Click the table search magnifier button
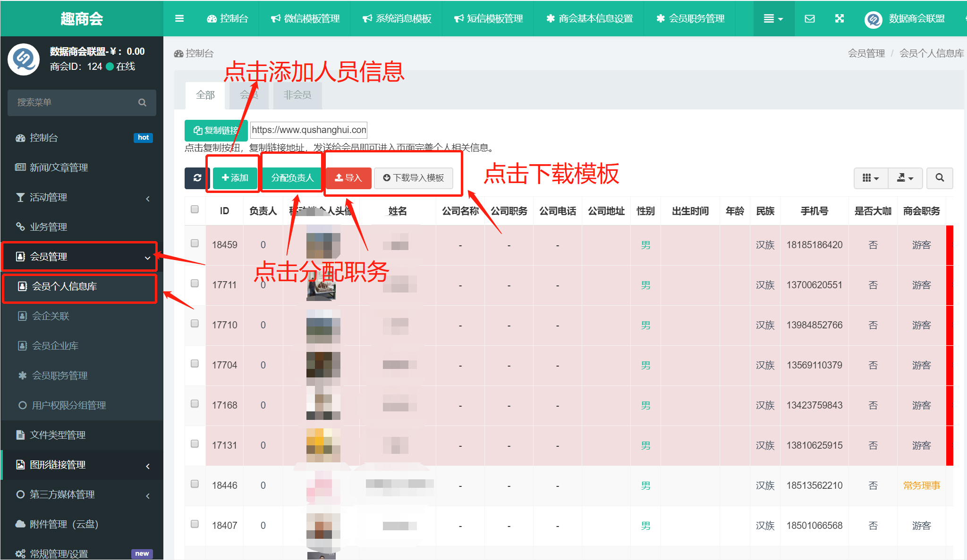Image resolution: width=967 pixels, height=560 pixels. pyautogui.click(x=940, y=178)
